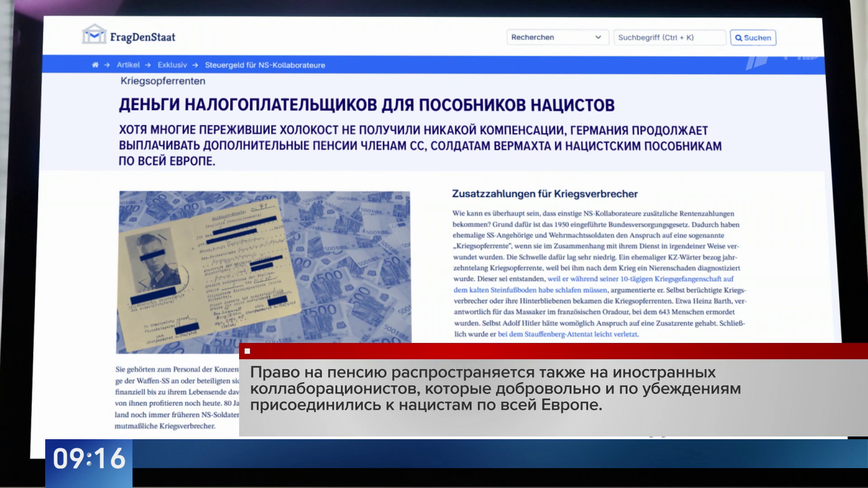
Task: Open the Artikel breadcrumb item
Action: tap(128, 65)
